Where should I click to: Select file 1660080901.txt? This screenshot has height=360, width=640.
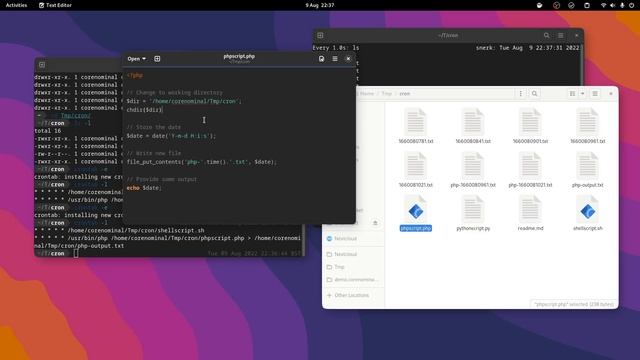pyautogui.click(x=530, y=126)
